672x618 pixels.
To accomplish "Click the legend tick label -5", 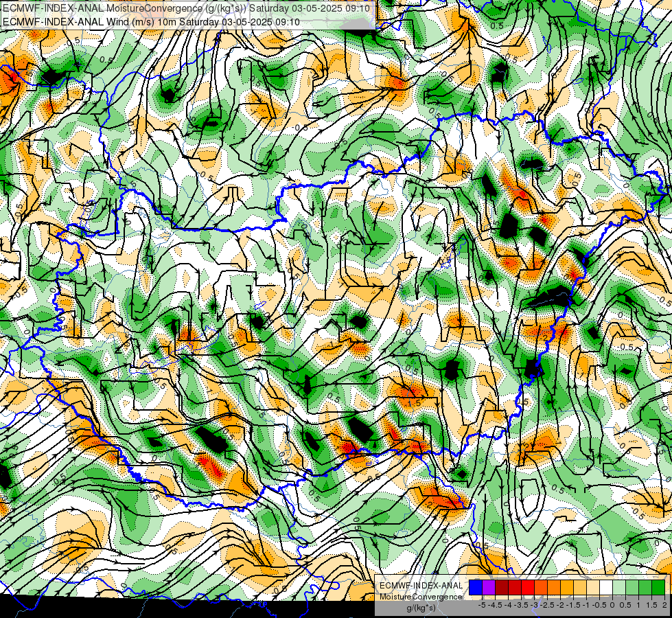I will (482, 605).
